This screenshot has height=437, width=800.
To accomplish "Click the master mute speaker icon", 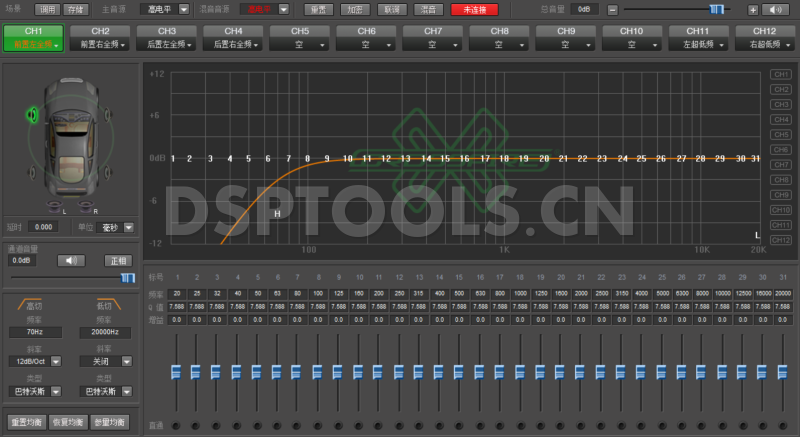I will [774, 9].
